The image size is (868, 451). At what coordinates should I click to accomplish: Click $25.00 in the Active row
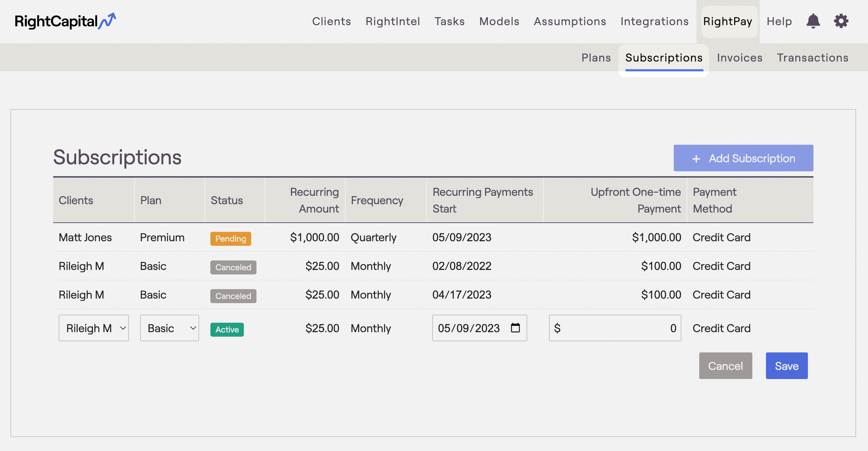click(x=322, y=328)
